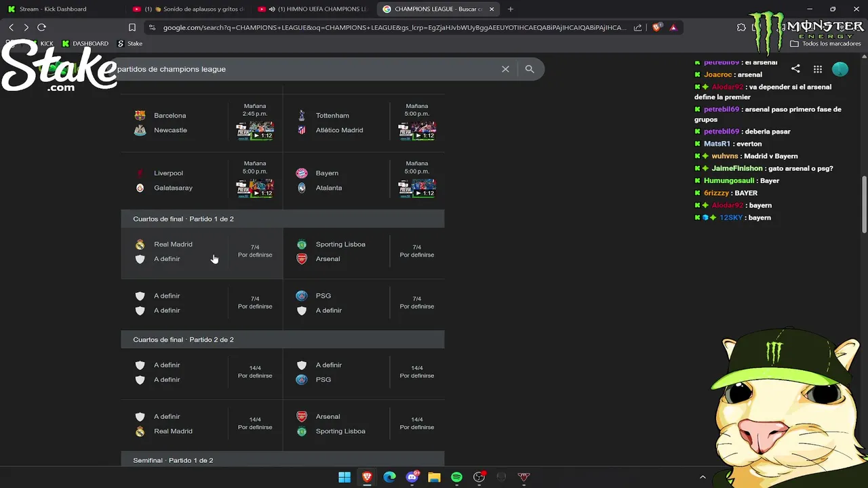Click the Cuartos de final Partido 2 de 2 header
The width and height of the screenshot is (868, 488).
pos(283,340)
